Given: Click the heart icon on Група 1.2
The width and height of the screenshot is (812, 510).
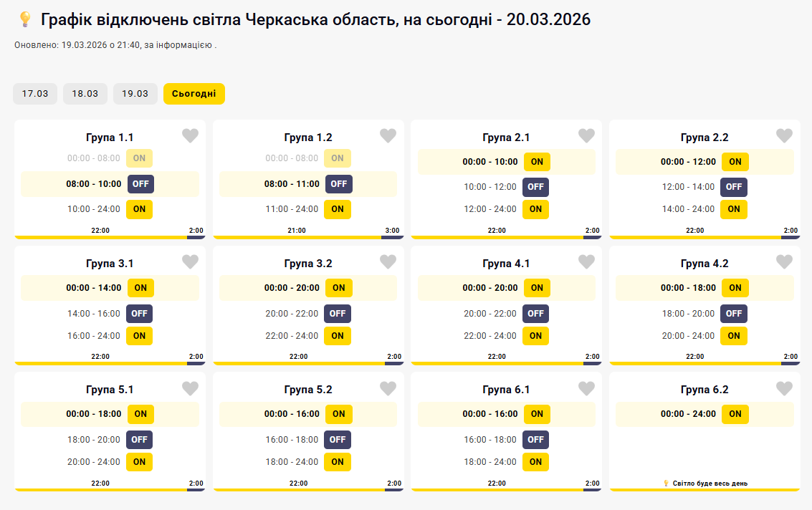Looking at the screenshot, I should click(388, 136).
